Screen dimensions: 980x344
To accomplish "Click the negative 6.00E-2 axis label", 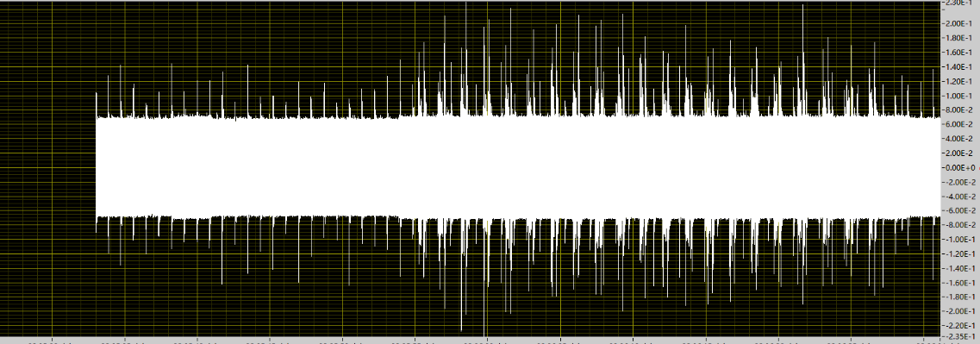I will click(961, 210).
